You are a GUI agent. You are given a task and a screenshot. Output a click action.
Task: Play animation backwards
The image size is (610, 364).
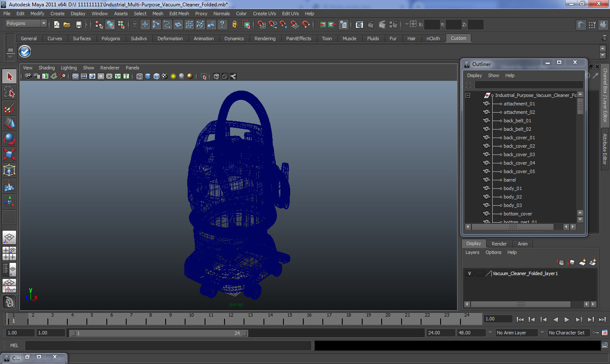(555, 320)
